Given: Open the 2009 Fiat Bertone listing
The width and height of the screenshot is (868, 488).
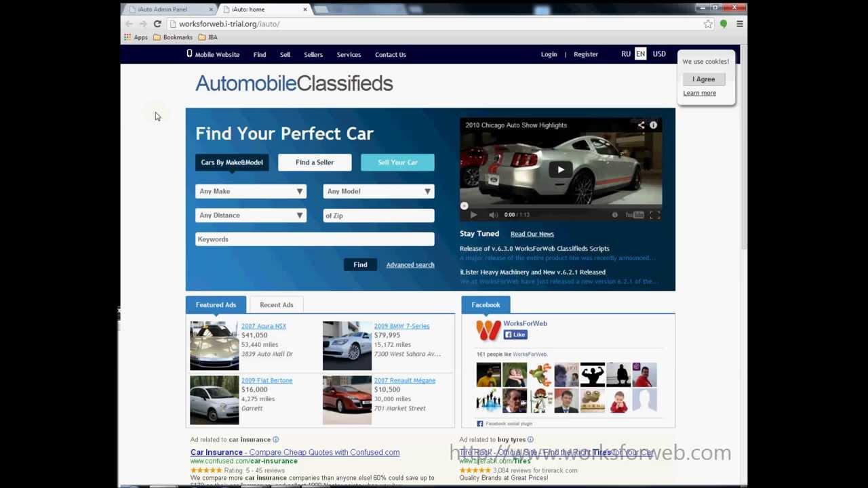Looking at the screenshot, I should click(267, 380).
